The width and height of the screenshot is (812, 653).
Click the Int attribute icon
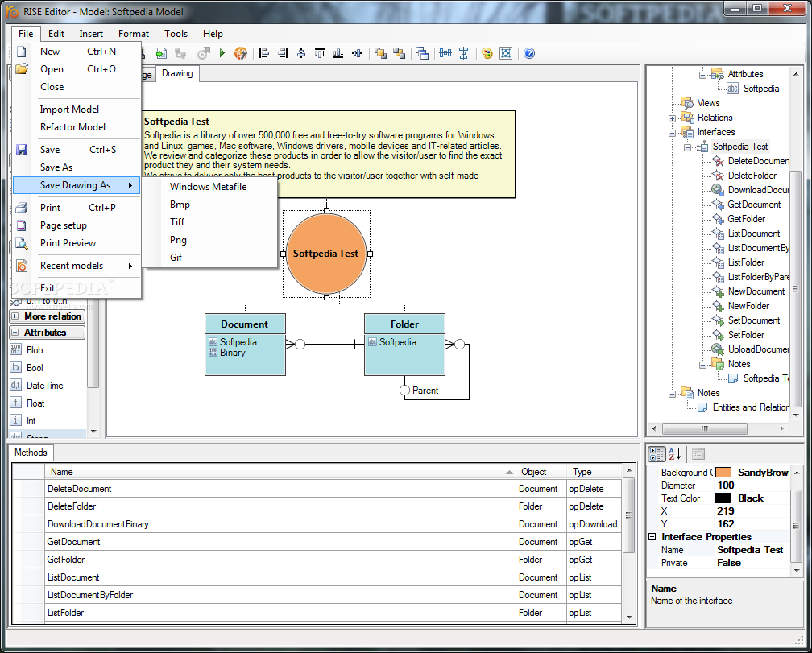[x=15, y=420]
